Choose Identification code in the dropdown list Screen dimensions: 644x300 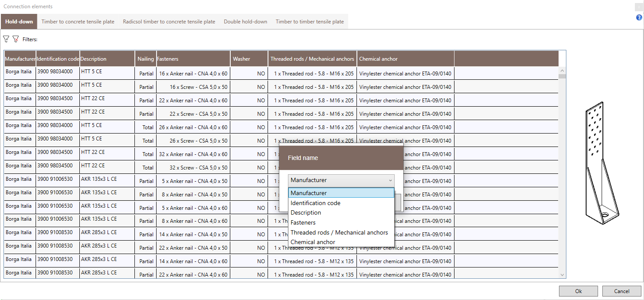click(x=341, y=203)
